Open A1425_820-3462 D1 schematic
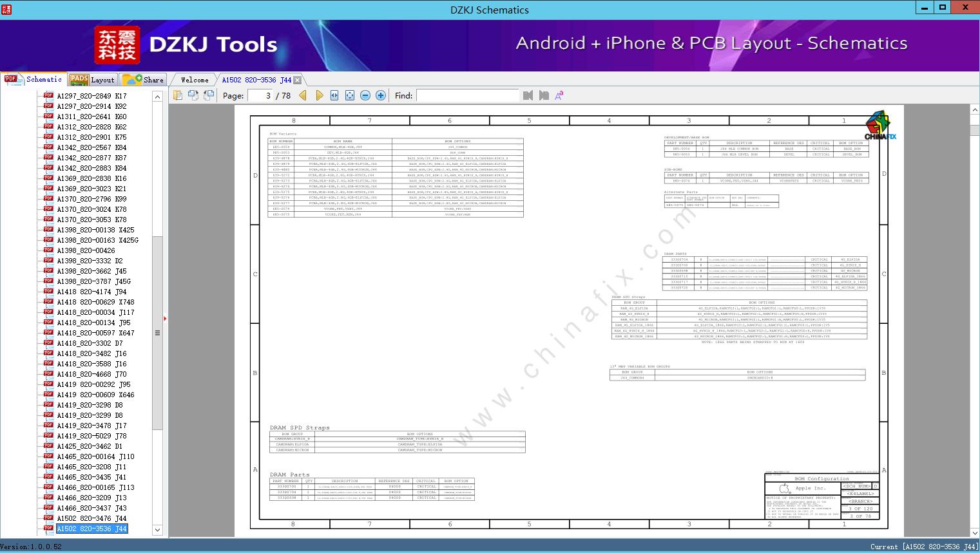 click(x=90, y=446)
